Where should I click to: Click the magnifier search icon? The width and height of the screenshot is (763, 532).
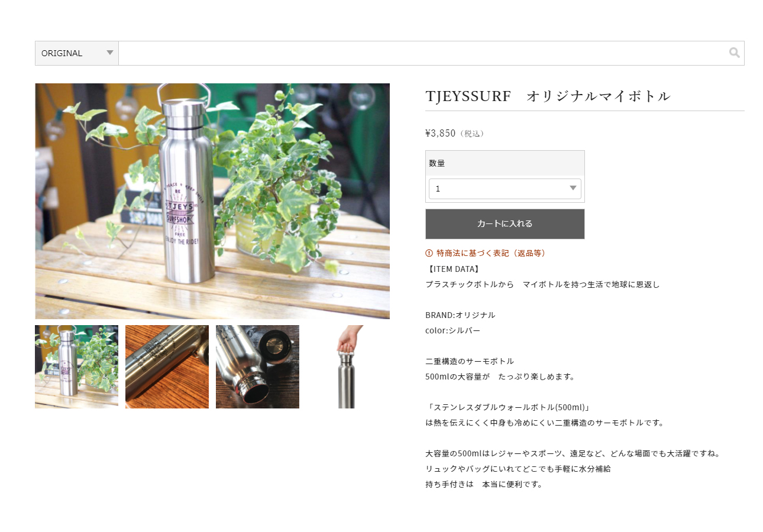(x=734, y=53)
